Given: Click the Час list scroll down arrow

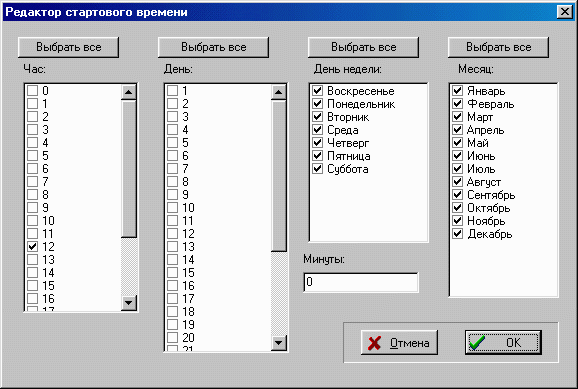Looking at the screenshot, I should 129,303.
